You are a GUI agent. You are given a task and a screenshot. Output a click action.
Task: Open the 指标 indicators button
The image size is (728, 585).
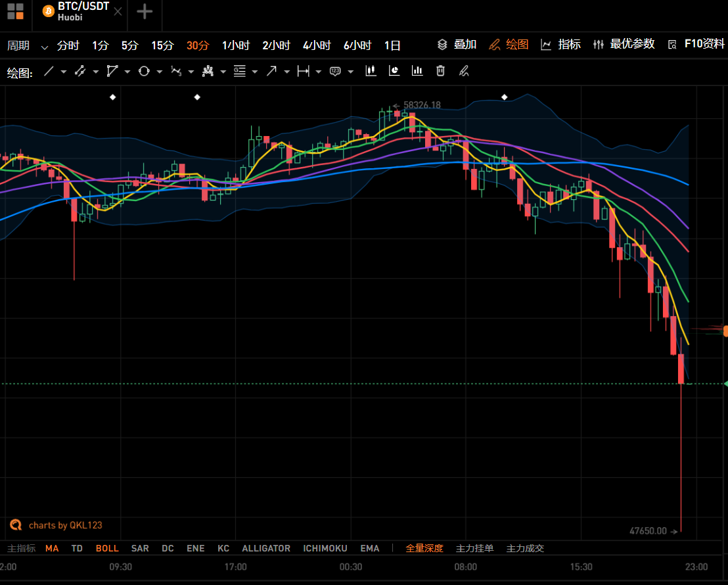coord(561,45)
